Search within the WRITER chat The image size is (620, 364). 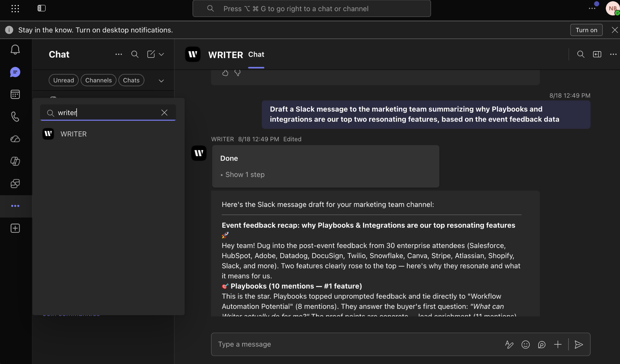coord(581,54)
